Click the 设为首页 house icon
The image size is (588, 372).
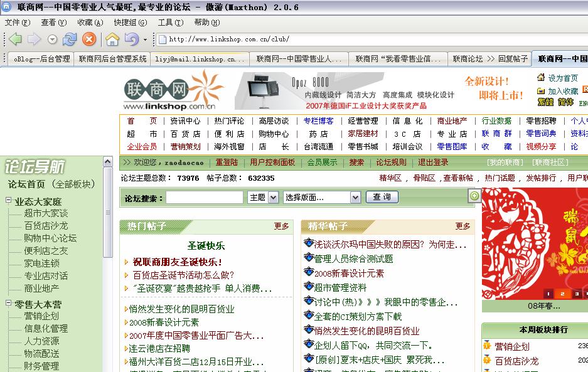tap(541, 77)
